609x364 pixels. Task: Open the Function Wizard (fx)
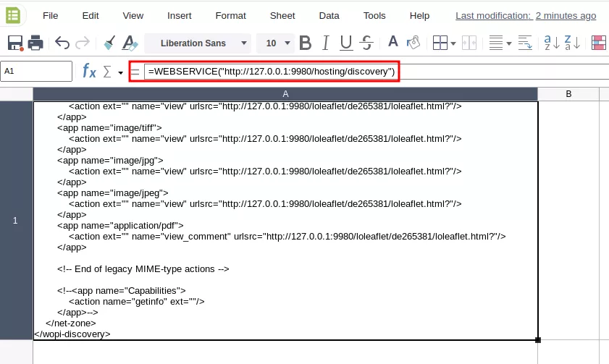89,71
